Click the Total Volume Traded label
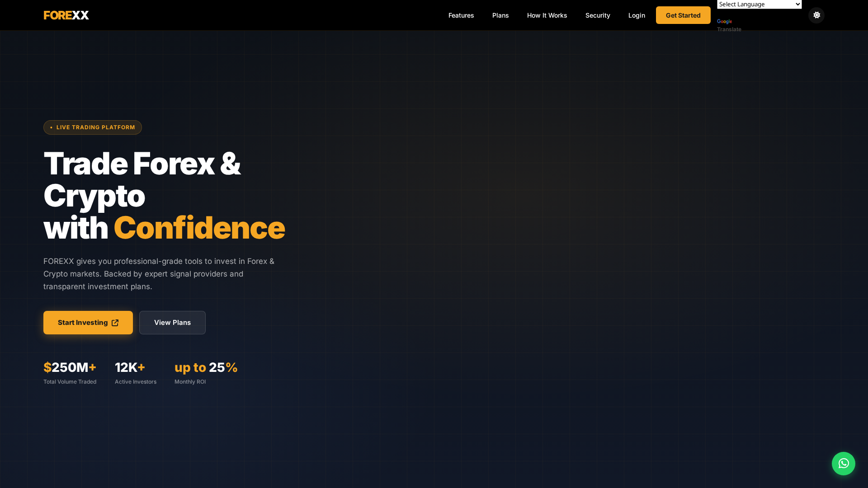This screenshot has width=868, height=488. (x=70, y=382)
